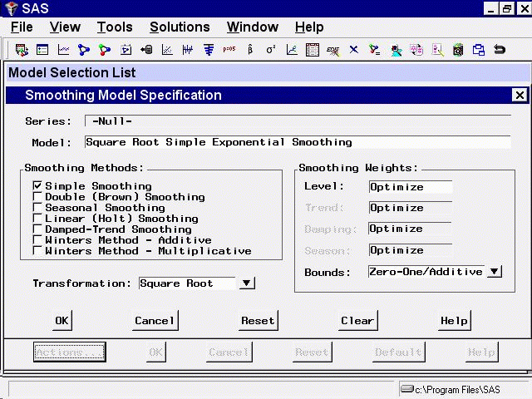
Task: Click the Series -Null- field
Action: [x=298, y=121]
